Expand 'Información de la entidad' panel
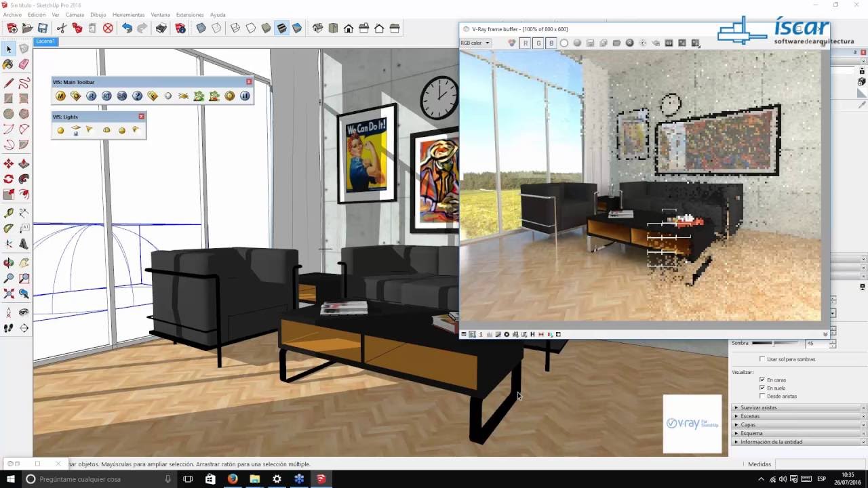 pyautogui.click(x=797, y=442)
